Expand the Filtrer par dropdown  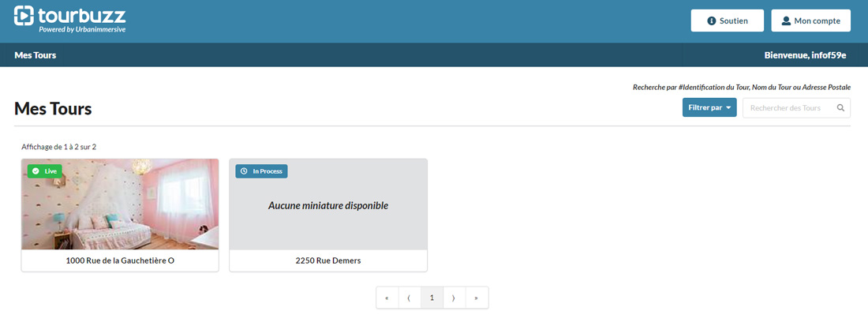pos(709,107)
